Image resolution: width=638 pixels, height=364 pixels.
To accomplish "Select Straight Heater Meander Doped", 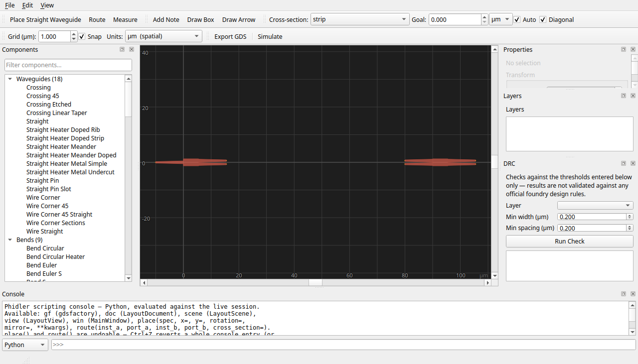I will tap(71, 155).
